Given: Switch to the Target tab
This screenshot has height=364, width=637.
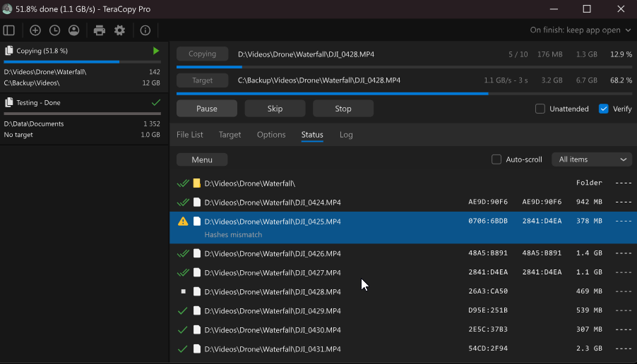Looking at the screenshot, I should click(230, 135).
